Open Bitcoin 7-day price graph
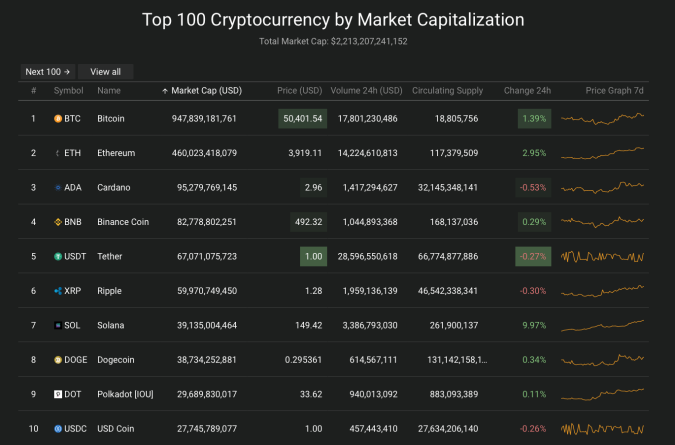This screenshot has width=675, height=445. pyautogui.click(x=602, y=118)
